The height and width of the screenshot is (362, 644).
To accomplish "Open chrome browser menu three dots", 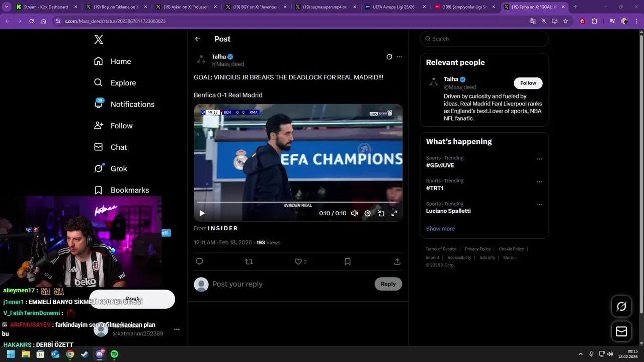I will [637, 21].
